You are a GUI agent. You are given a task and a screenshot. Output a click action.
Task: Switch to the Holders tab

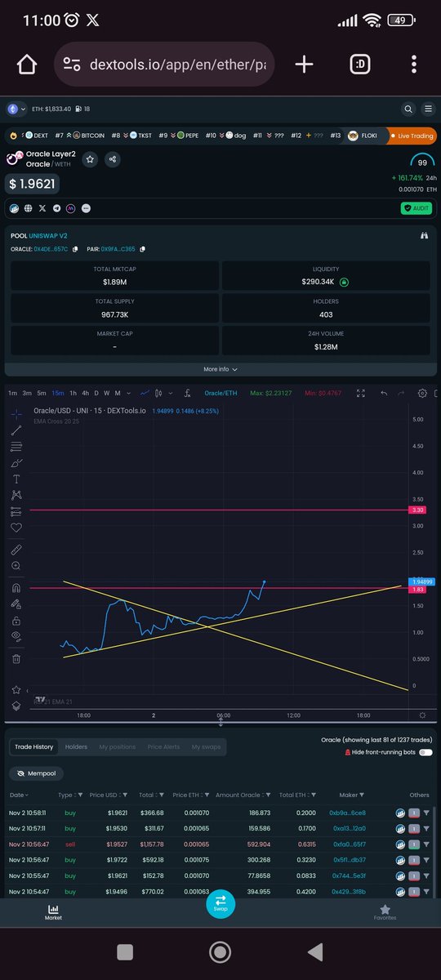(76, 746)
